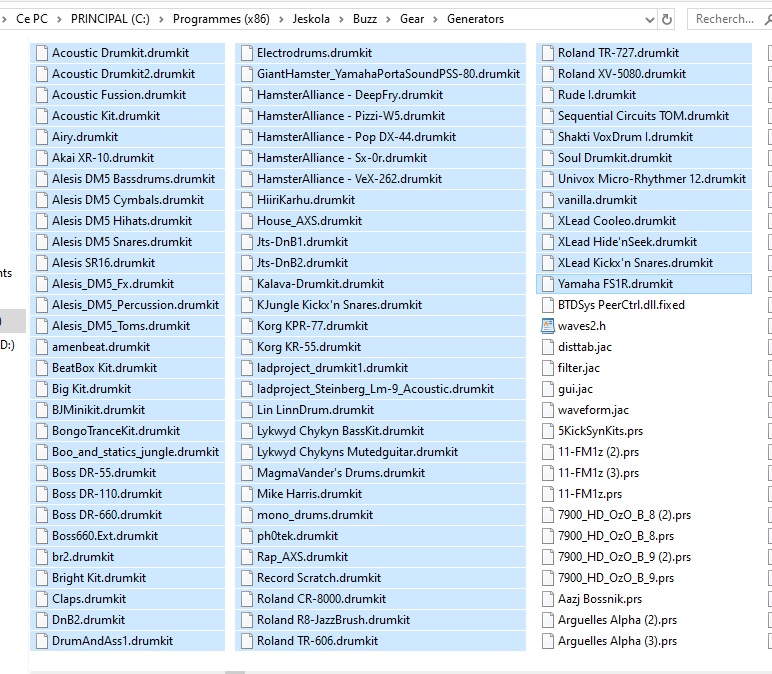This screenshot has width=772, height=674.
Task: Select file name Alesis SR16.drumkit
Action: pyautogui.click(x=103, y=263)
